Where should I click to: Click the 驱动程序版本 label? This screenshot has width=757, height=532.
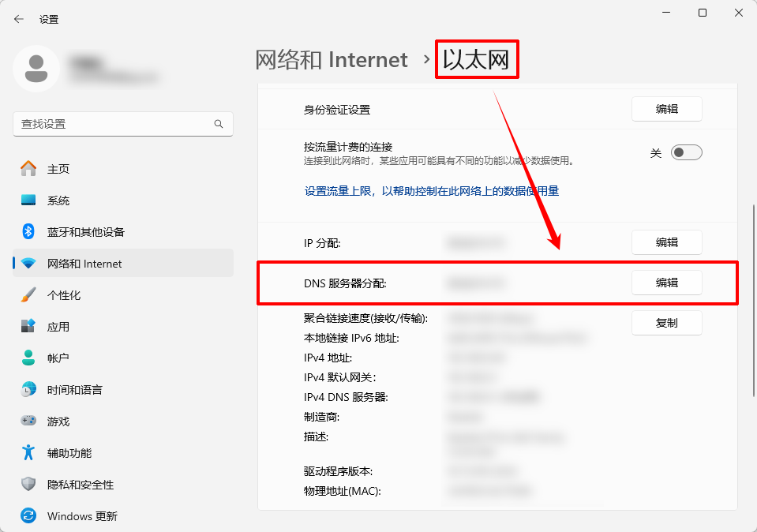(338, 471)
